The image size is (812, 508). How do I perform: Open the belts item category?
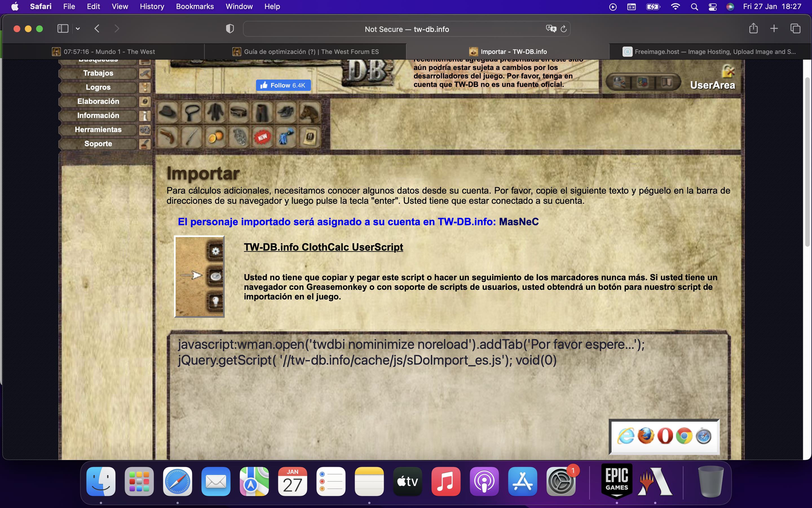point(239,112)
